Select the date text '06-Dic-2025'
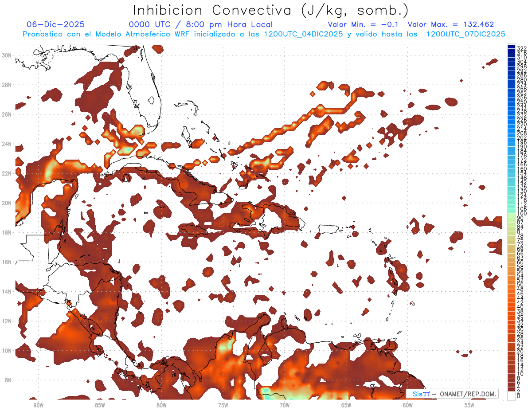Viewport: 532px width, 411px height. 55,25
